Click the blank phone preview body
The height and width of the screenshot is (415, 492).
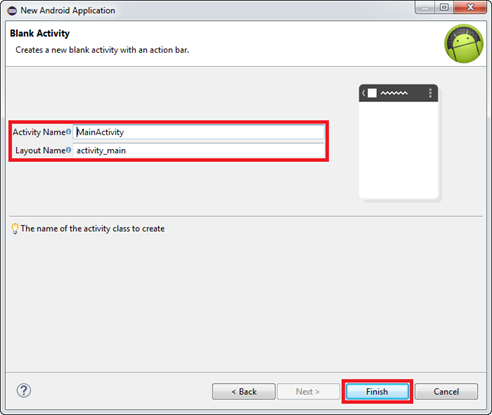(398, 150)
